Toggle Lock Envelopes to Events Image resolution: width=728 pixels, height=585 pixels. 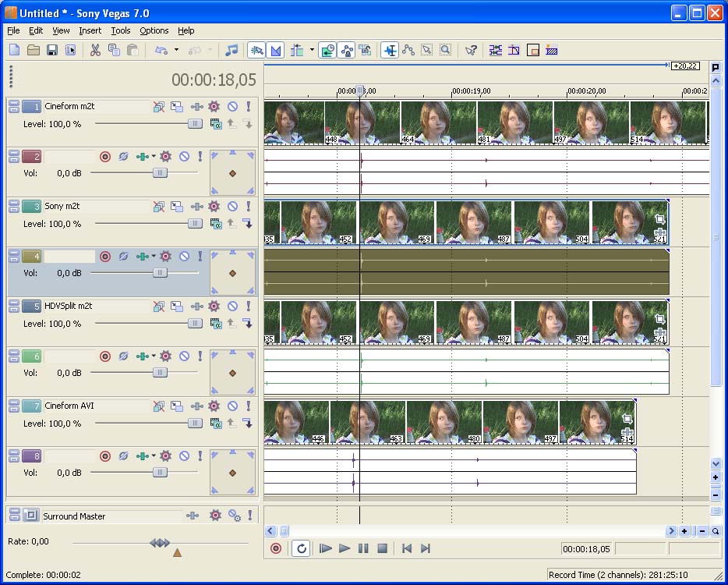[x=346, y=50]
